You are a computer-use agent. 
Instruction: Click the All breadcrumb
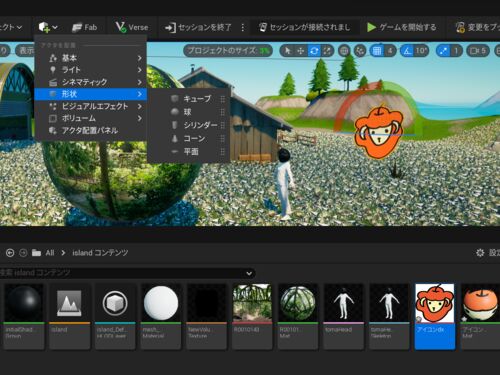coord(50,253)
